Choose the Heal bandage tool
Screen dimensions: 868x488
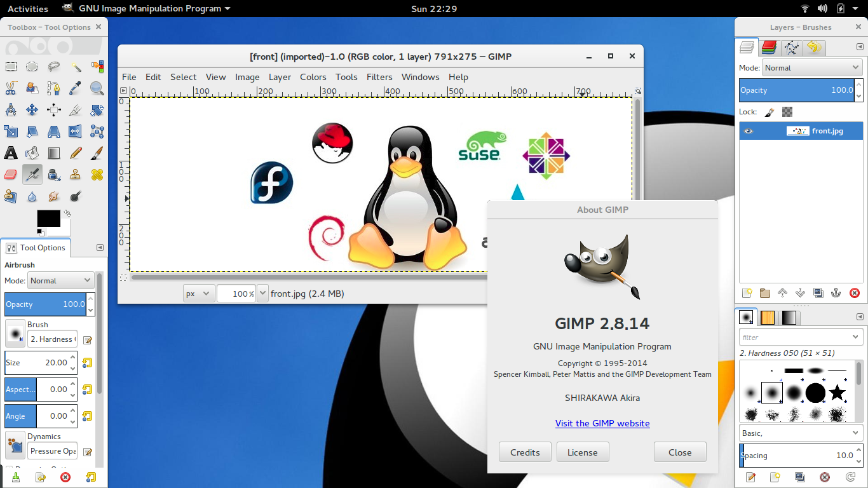[97, 175]
